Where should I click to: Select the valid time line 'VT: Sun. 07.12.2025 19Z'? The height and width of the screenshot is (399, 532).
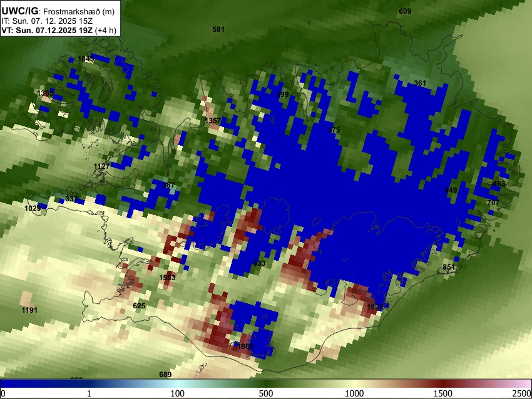pos(47,30)
